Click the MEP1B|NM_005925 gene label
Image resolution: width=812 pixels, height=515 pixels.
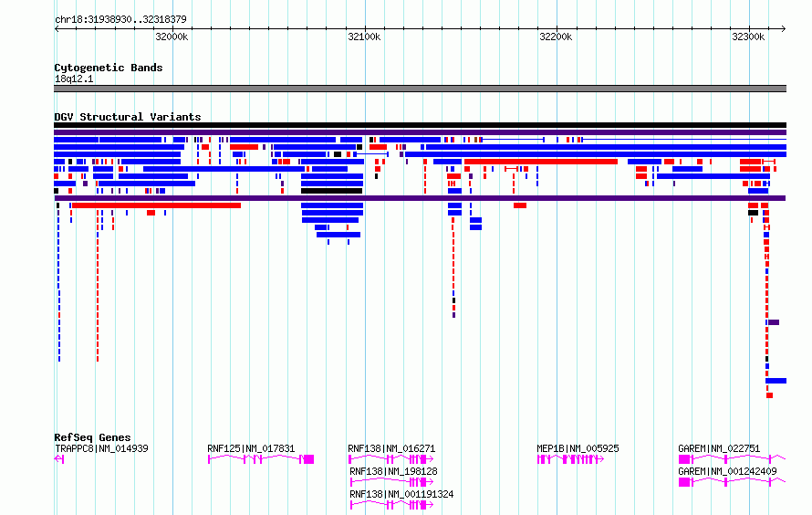(578, 448)
